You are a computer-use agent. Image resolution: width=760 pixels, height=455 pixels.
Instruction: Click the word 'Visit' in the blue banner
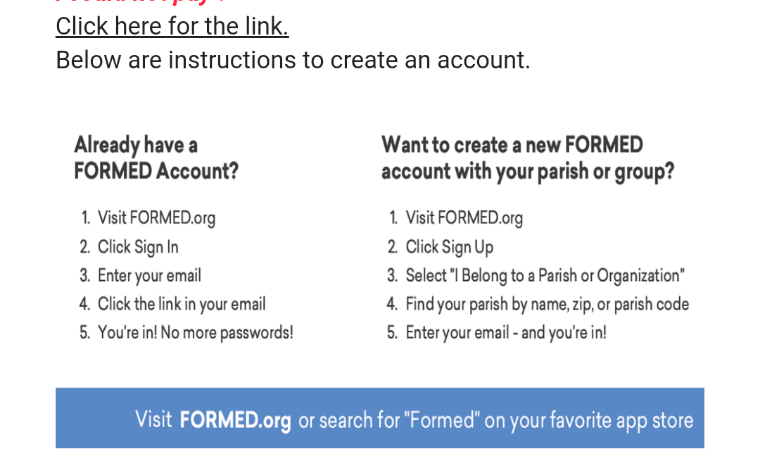coord(153,419)
